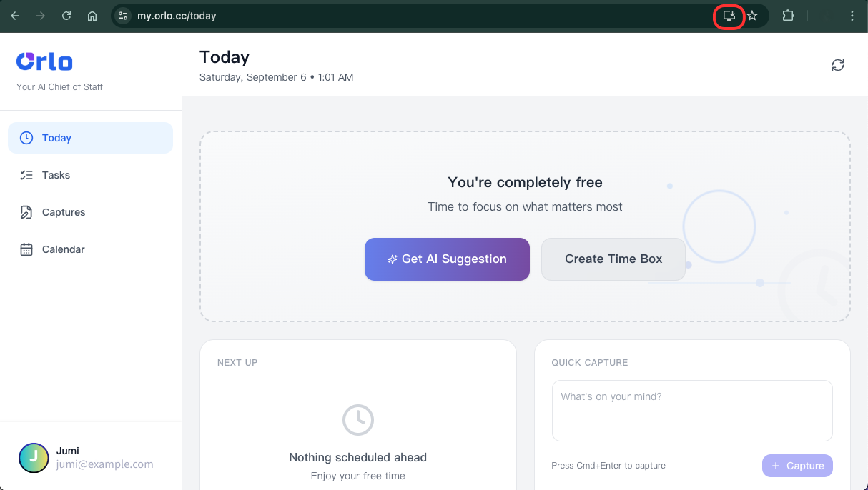Create a Time Box
Viewport: 868px width, 490px height.
coord(613,259)
